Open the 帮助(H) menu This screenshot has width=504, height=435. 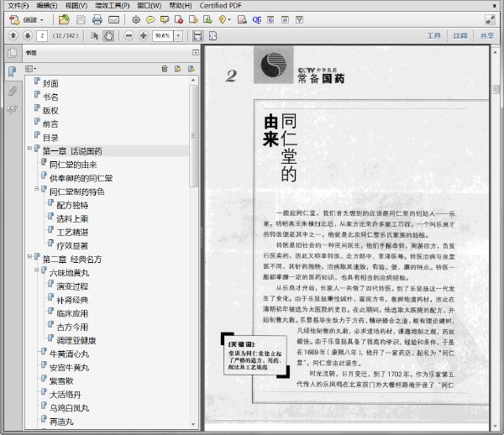point(181,6)
